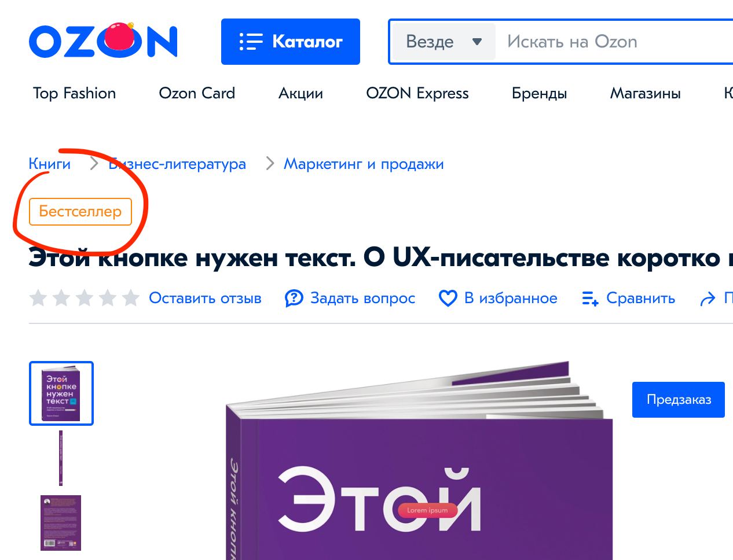733x560 pixels.
Task: Click the OZON logo
Action: 103,40
